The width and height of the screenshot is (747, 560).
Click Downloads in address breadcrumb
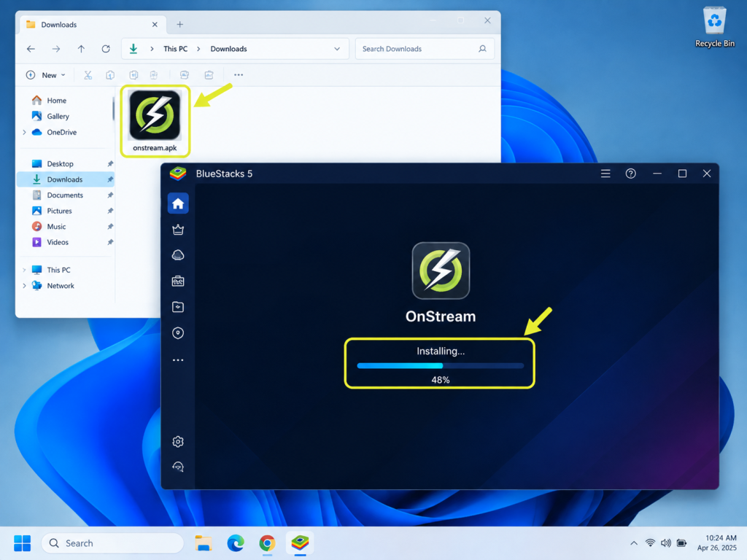[x=228, y=49]
